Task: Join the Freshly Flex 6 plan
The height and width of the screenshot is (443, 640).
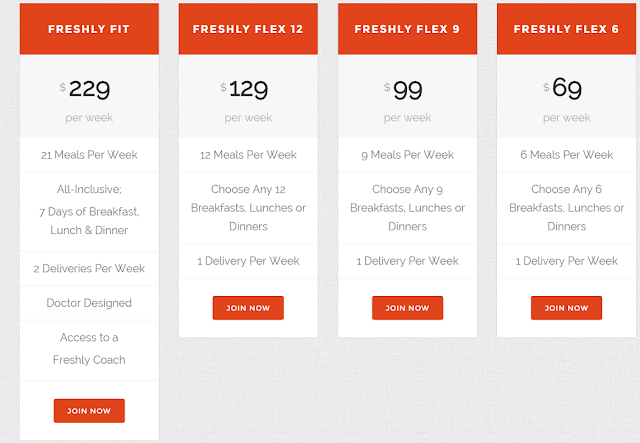Action: tap(566, 308)
